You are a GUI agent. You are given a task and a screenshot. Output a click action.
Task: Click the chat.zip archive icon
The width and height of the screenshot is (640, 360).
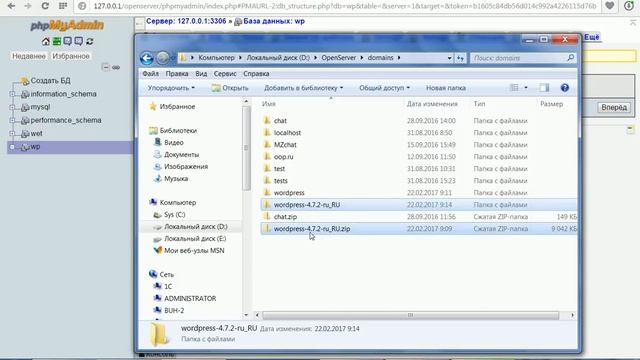coord(267,216)
